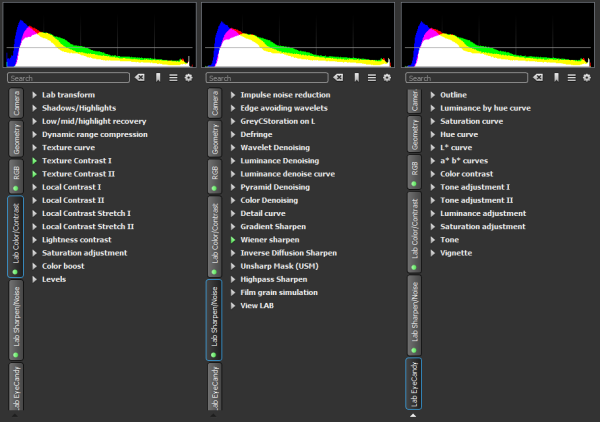Clear the search field in right panel
Image resolution: width=600 pixels, height=422 pixels.
[540, 77]
